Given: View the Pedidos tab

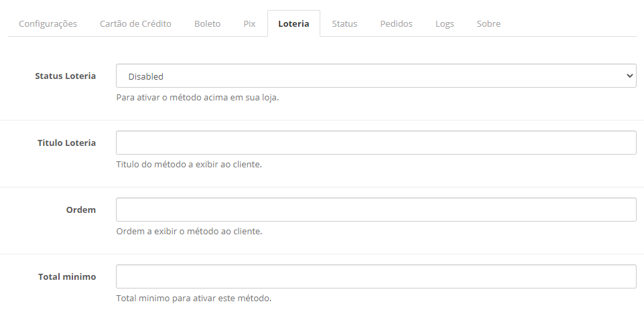Looking at the screenshot, I should point(396,23).
